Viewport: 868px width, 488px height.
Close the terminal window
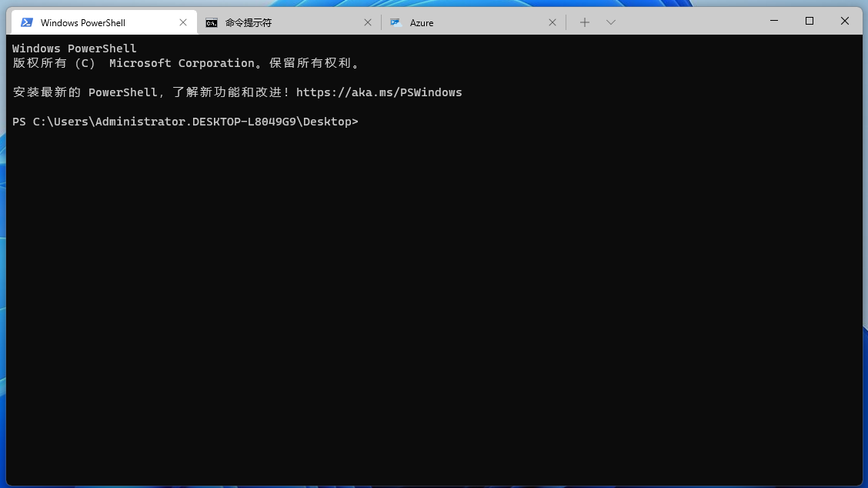pyautogui.click(x=845, y=21)
